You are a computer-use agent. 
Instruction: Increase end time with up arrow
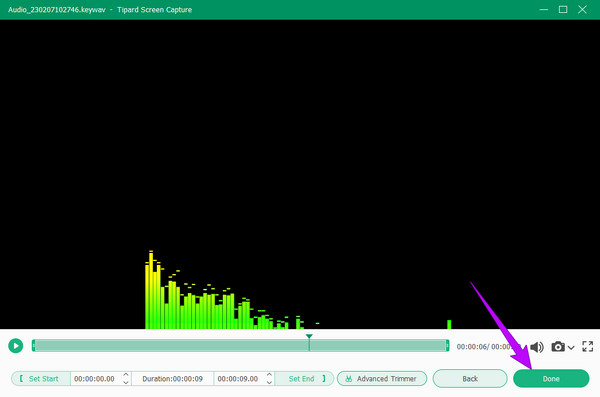269,374
